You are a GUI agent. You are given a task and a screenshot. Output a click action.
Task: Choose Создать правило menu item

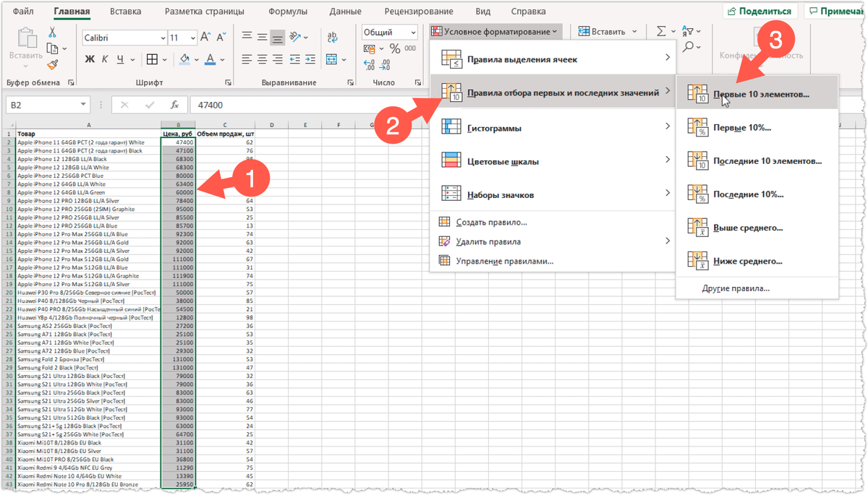pyautogui.click(x=552, y=223)
